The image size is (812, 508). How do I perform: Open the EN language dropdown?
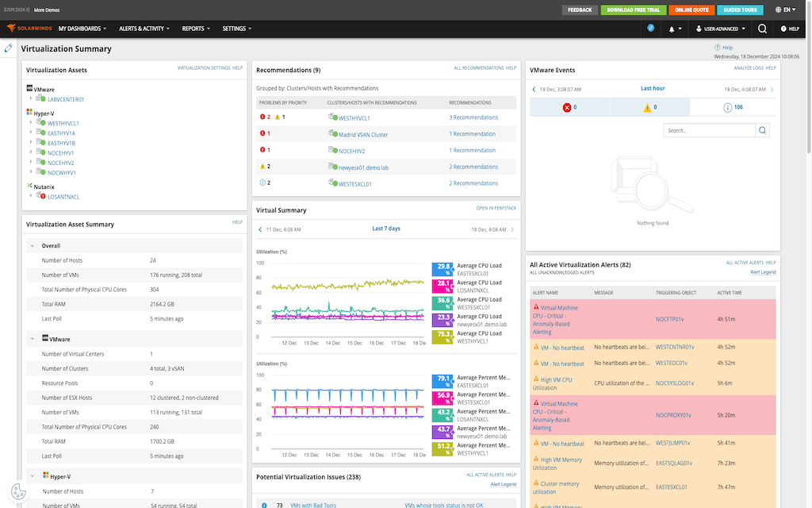[x=785, y=10]
